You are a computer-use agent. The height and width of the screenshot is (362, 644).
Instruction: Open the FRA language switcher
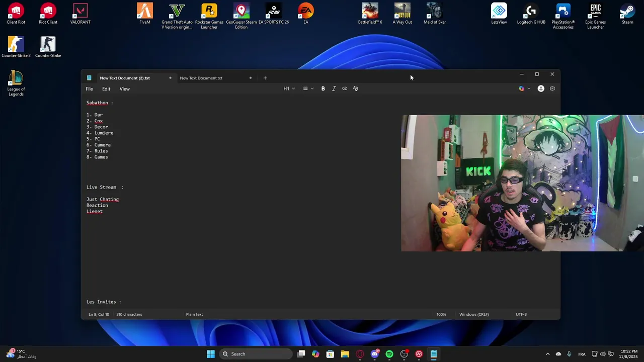582,354
